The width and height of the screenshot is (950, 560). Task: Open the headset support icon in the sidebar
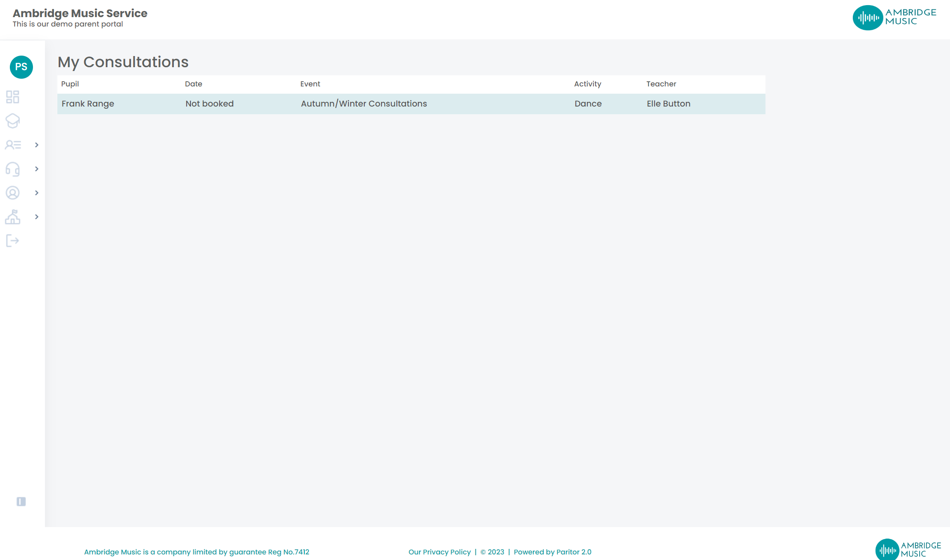(12, 169)
